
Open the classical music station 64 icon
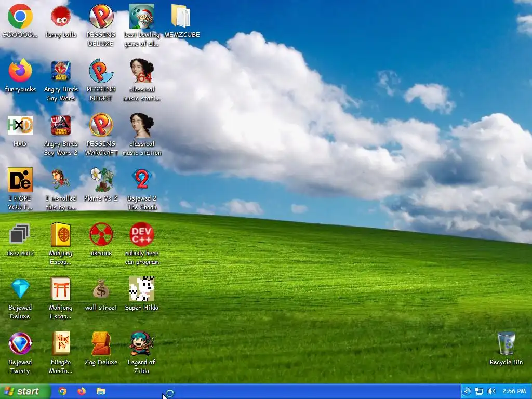pos(142,71)
